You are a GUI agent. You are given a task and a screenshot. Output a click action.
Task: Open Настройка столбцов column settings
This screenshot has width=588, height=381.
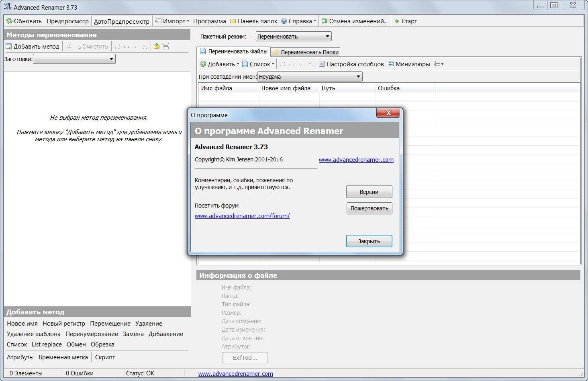(x=351, y=64)
